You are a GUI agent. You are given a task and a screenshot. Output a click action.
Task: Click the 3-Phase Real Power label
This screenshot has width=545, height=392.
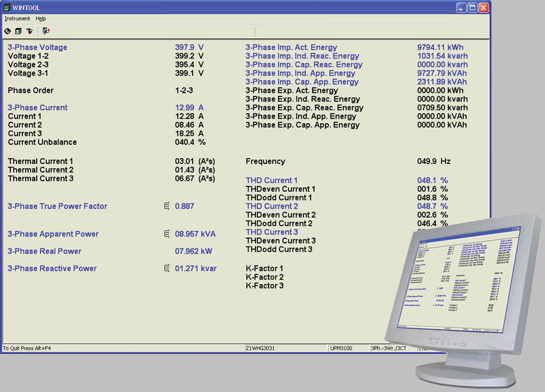(x=44, y=251)
